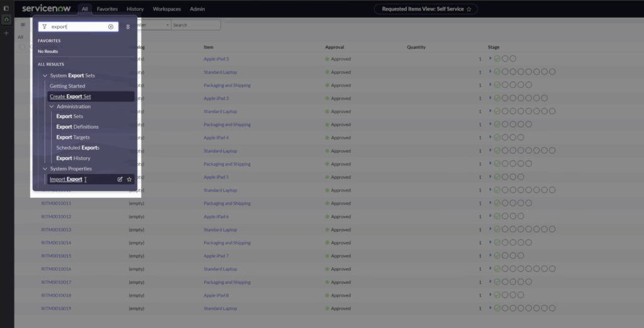Screen dimensions: 644x328
Task: Open RITM0010019 record link
Action: pos(56,309)
